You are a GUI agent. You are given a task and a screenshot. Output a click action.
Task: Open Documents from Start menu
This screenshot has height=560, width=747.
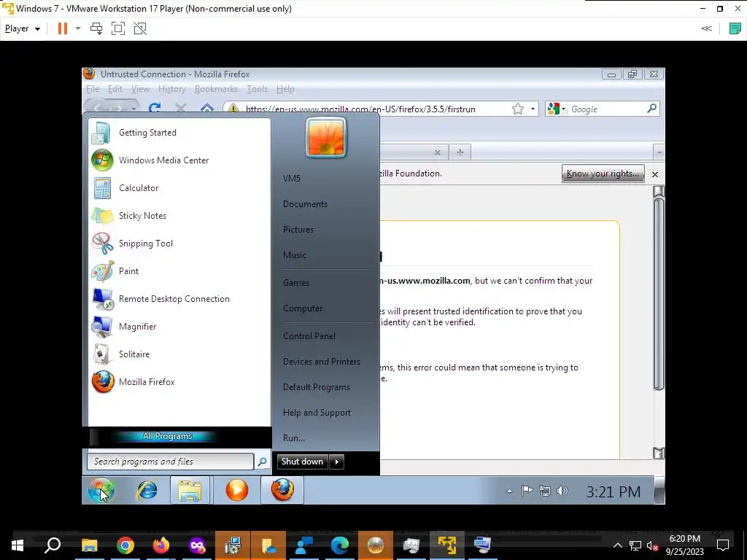coord(305,204)
